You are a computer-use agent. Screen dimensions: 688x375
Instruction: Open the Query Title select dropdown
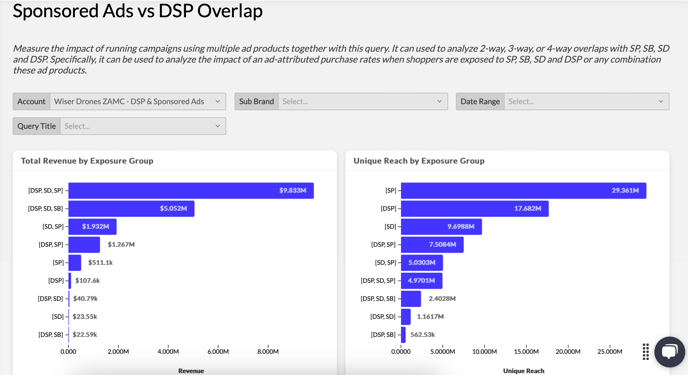pos(143,126)
